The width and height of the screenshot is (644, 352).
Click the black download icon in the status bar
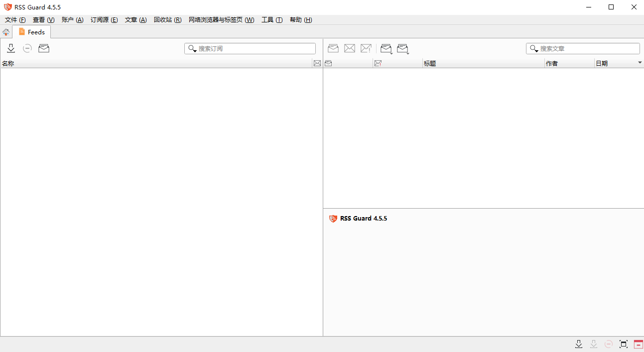pos(579,344)
